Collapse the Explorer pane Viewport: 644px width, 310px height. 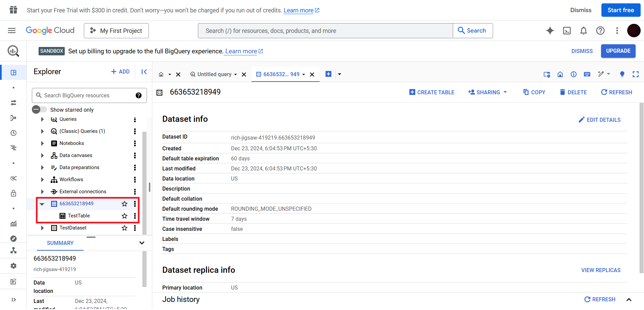[x=144, y=72]
